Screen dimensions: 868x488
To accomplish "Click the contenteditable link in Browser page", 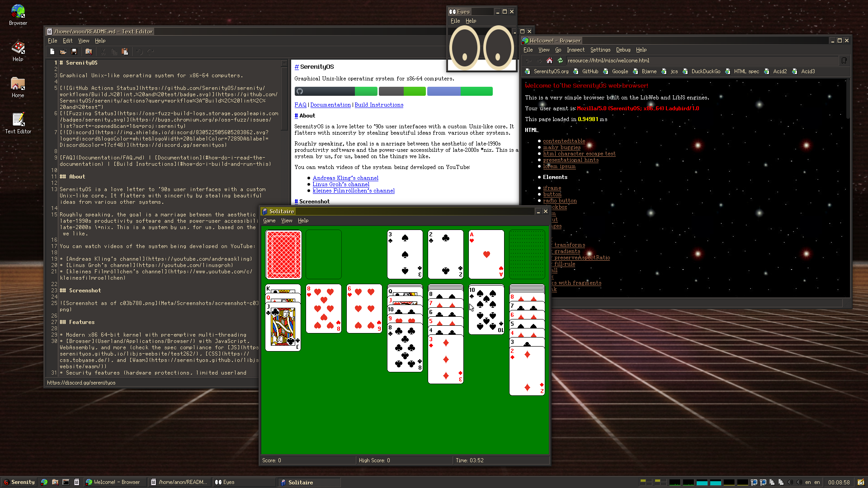I will click(x=564, y=141).
